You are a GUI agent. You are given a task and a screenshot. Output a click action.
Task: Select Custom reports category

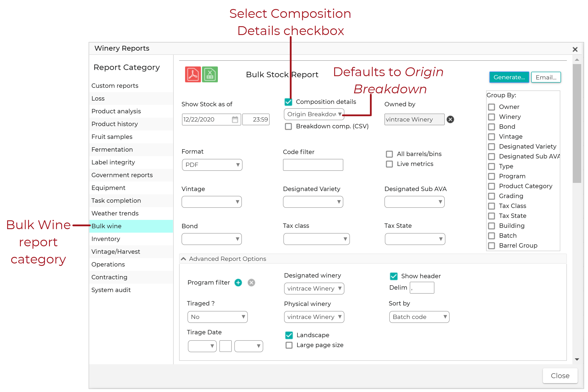click(x=131, y=86)
